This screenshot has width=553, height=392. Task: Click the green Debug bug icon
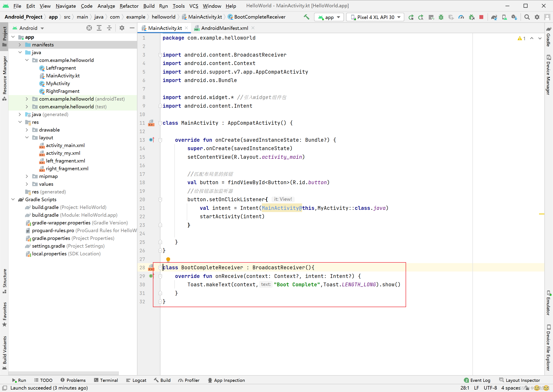[x=441, y=17]
